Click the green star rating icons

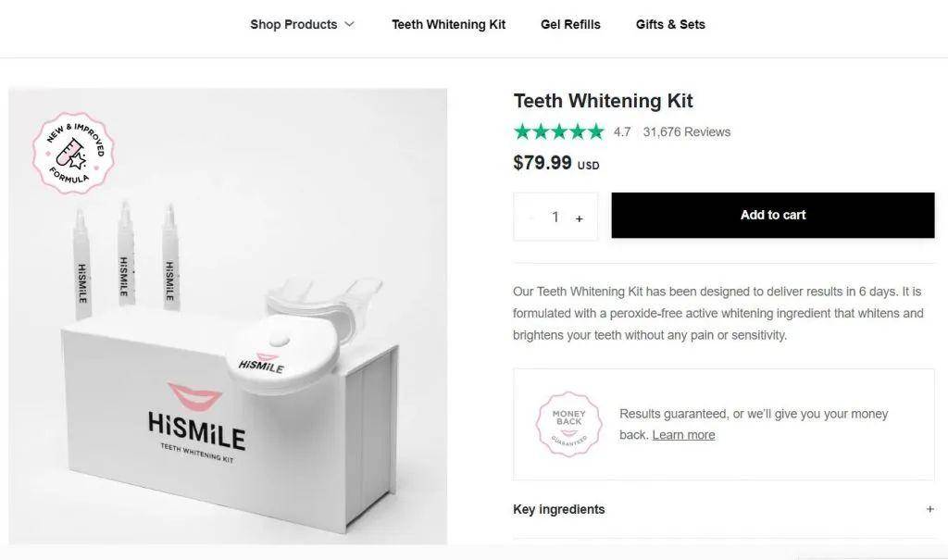[558, 131]
